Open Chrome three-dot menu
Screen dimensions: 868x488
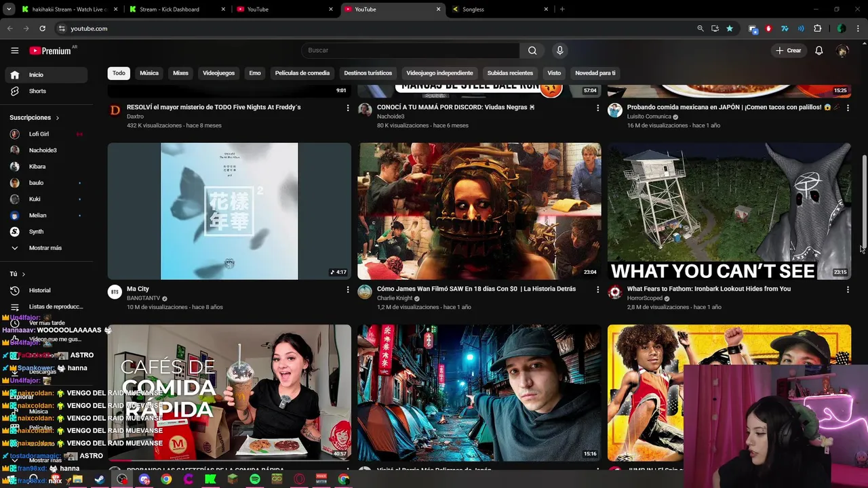(x=858, y=28)
